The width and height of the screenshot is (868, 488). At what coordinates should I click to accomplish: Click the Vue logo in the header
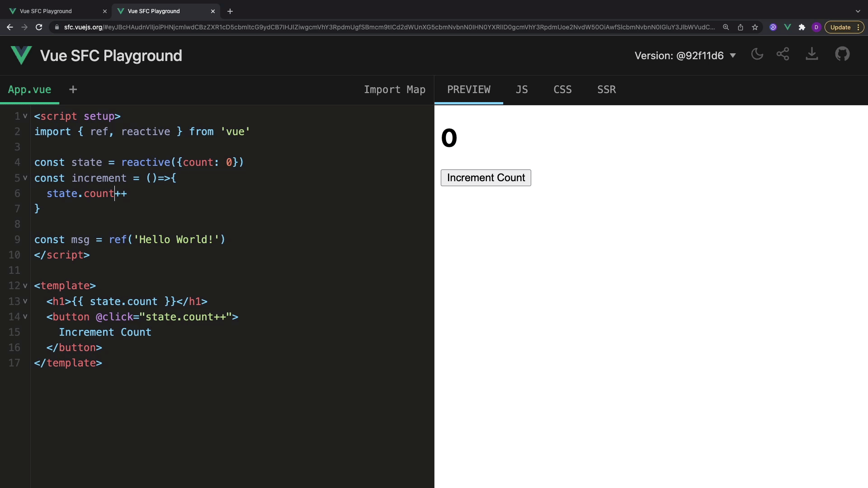pyautogui.click(x=21, y=55)
